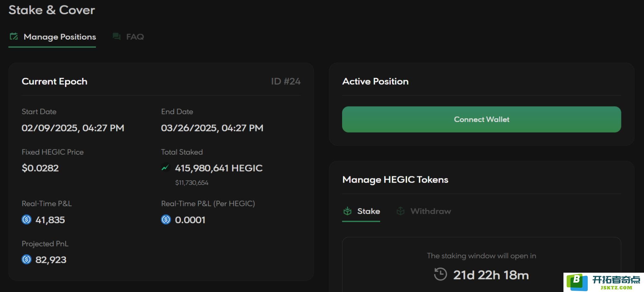The height and width of the screenshot is (292, 644).
Task: Click the Real-Time P&L (Per HEGIC) label
Action: point(208,204)
